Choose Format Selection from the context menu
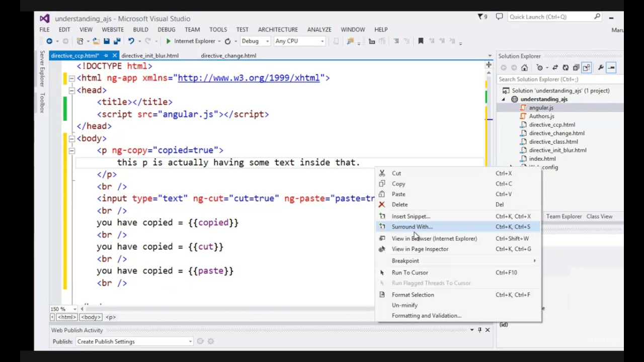This screenshot has height=362, width=644. click(x=459, y=295)
